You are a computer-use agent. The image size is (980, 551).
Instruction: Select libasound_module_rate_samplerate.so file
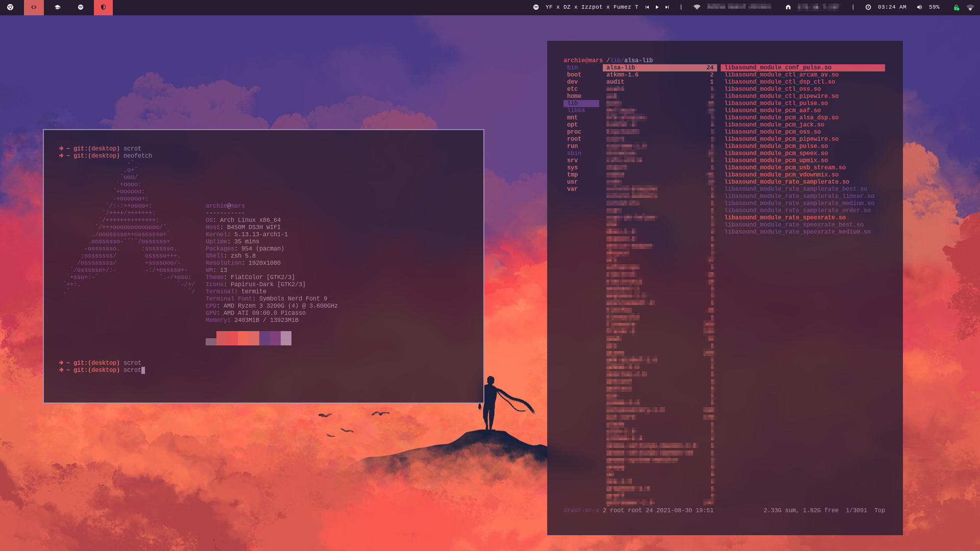click(787, 182)
